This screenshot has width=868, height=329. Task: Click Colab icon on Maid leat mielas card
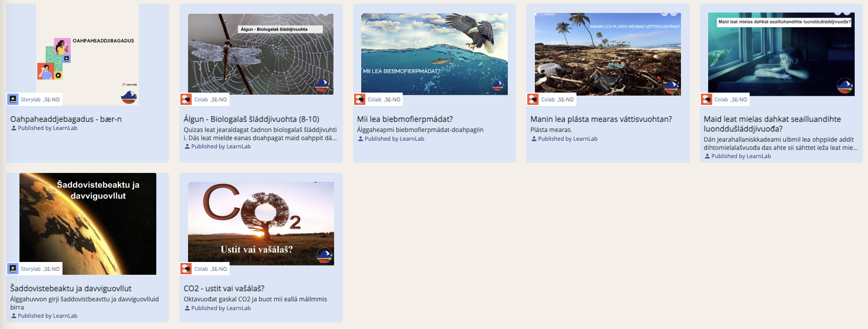pyautogui.click(x=707, y=99)
